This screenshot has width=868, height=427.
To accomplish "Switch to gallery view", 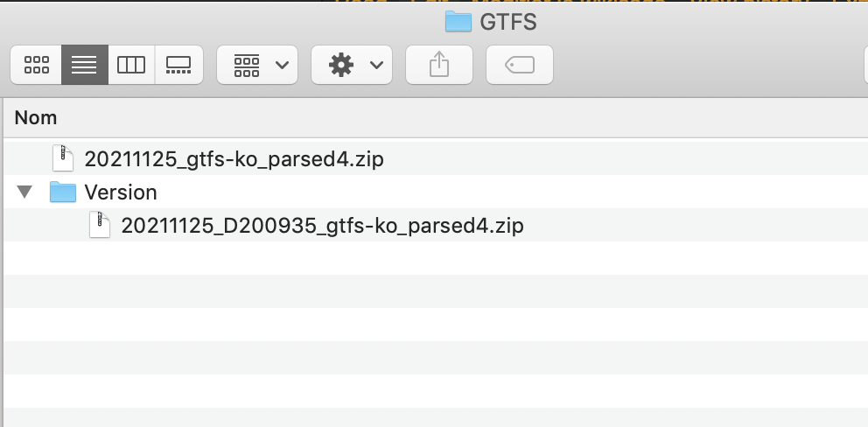I will (178, 65).
